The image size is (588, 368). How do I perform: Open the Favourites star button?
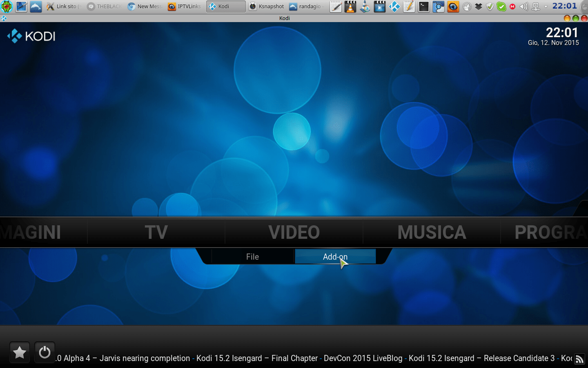tap(20, 352)
